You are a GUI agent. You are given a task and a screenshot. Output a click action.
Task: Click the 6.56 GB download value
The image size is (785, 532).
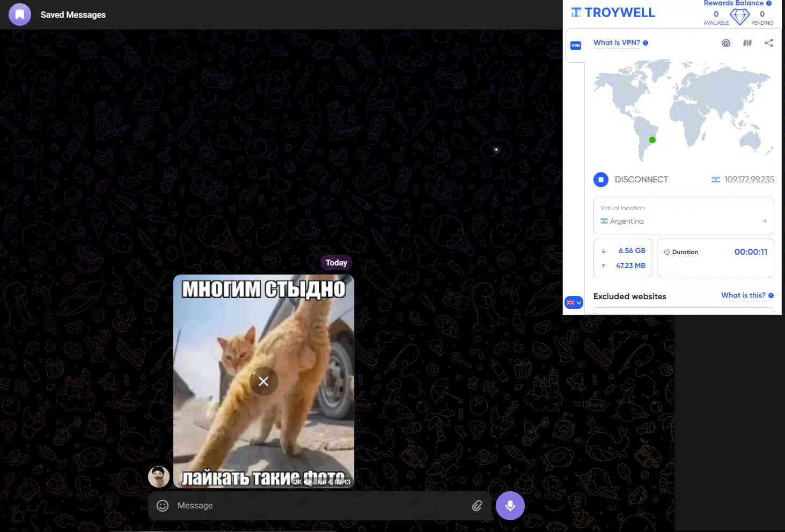coord(632,250)
